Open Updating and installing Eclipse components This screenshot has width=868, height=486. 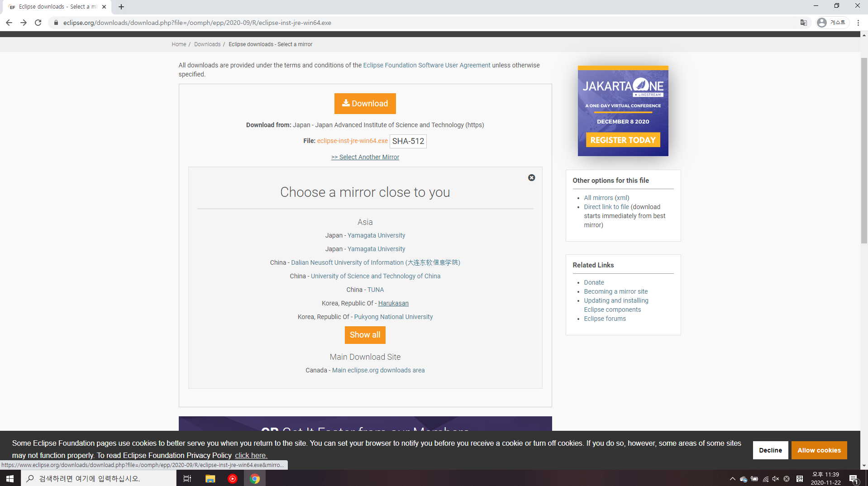(x=616, y=305)
